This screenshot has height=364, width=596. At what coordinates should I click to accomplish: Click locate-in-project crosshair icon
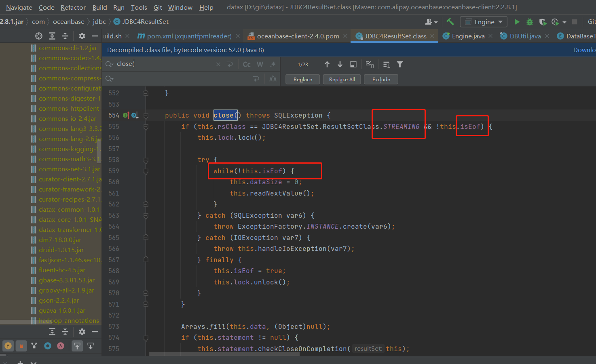pos(39,36)
